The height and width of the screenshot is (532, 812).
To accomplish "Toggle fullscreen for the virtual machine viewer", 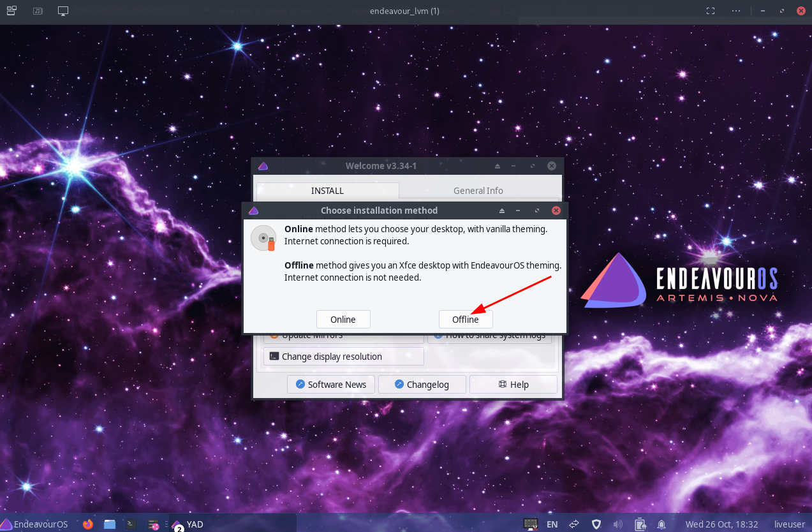I will coord(711,11).
